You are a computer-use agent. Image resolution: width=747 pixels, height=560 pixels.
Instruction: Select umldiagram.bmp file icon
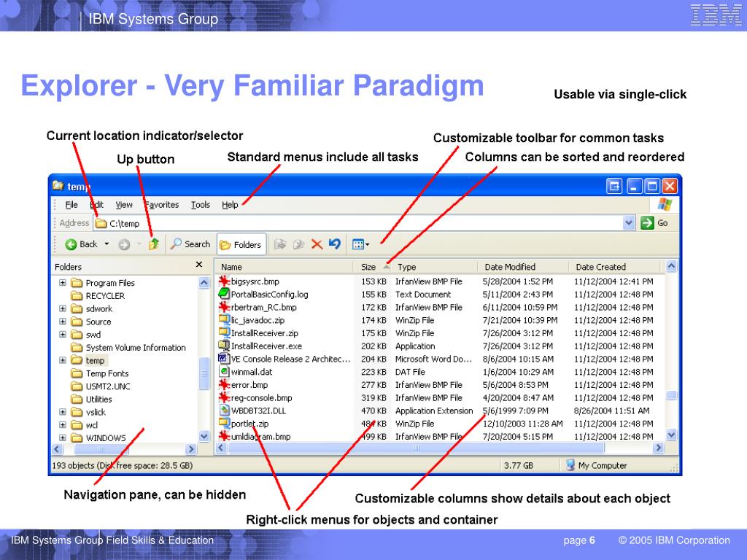coord(224,436)
